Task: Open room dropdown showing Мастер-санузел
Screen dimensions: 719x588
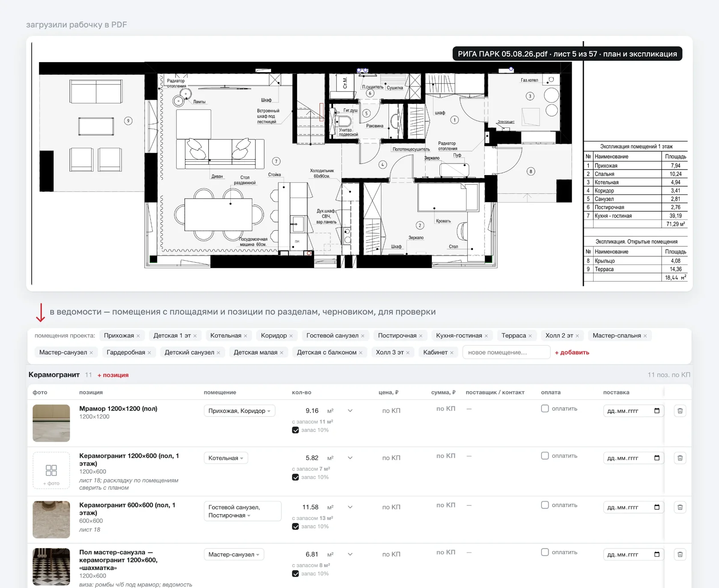Action: pos(234,554)
